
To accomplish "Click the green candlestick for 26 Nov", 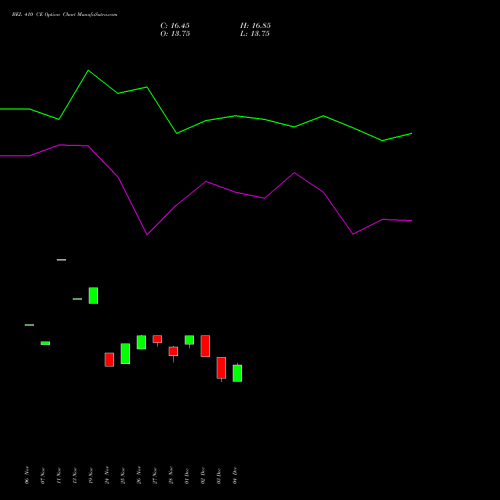I will (x=141, y=342).
